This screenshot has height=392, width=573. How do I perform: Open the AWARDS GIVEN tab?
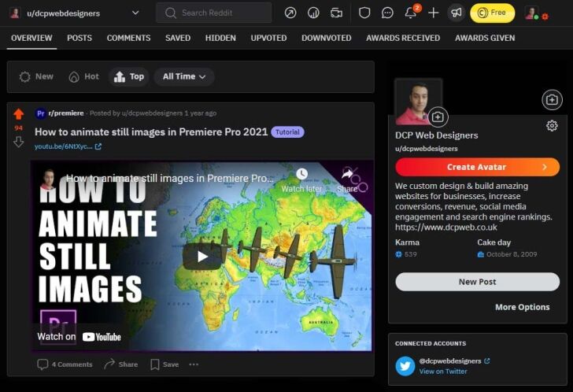[485, 38]
